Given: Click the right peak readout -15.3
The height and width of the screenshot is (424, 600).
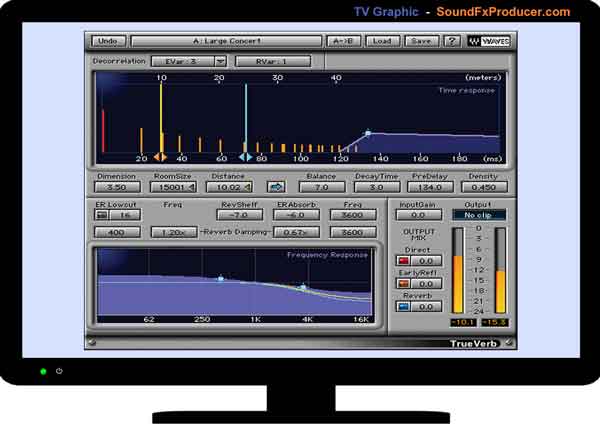Looking at the screenshot, I should tap(495, 323).
